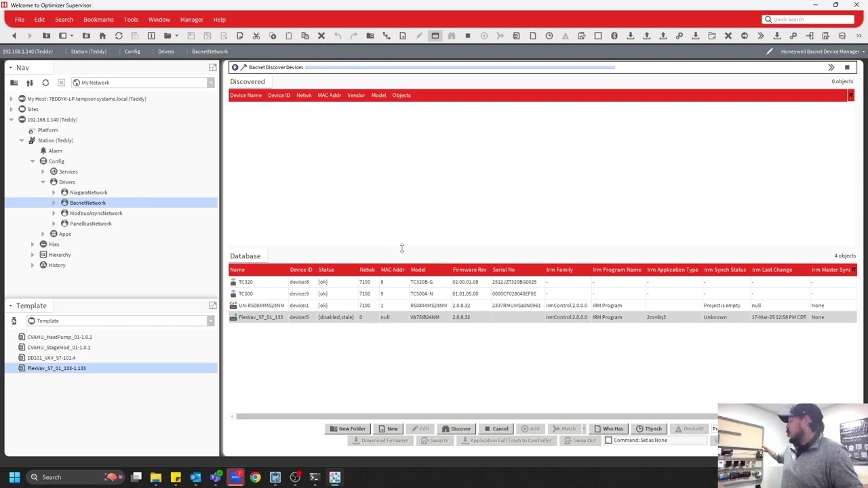Click the Delete X icon next to Duplicate

pos(321,35)
